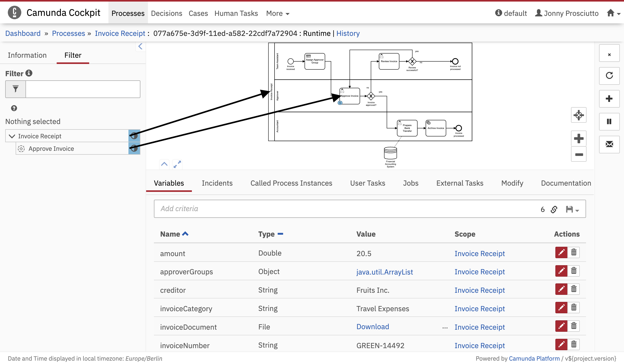624x364 pixels.
Task: Click the Filter info icon
Action: (29, 73)
